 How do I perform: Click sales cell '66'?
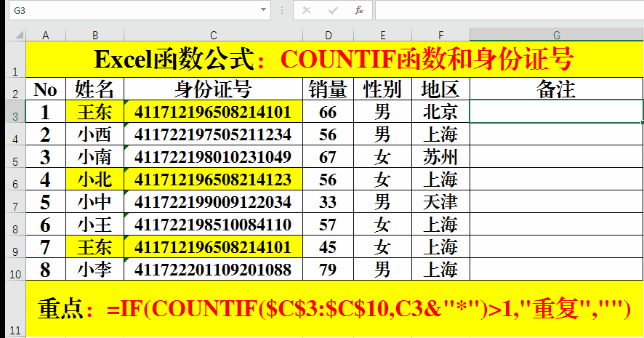(328, 111)
